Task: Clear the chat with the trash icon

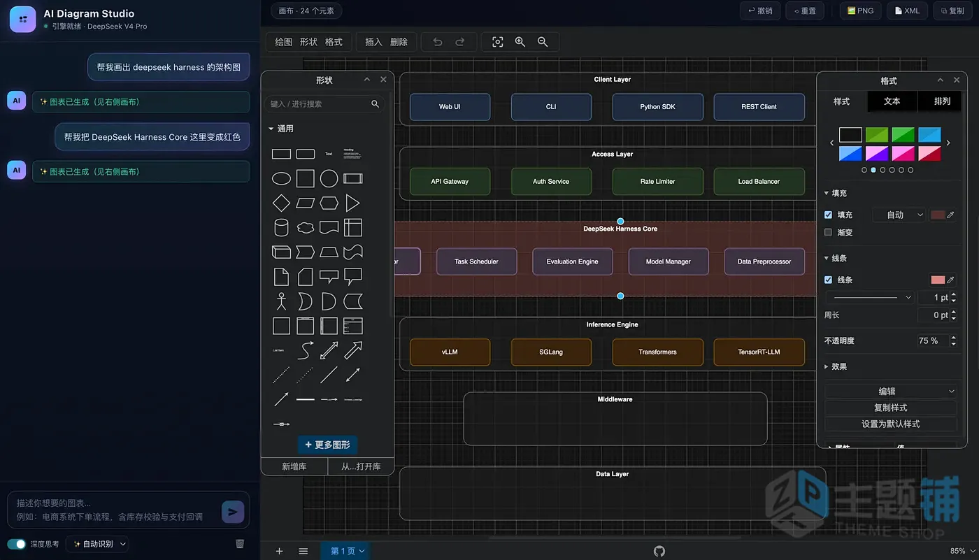Action: coord(240,543)
